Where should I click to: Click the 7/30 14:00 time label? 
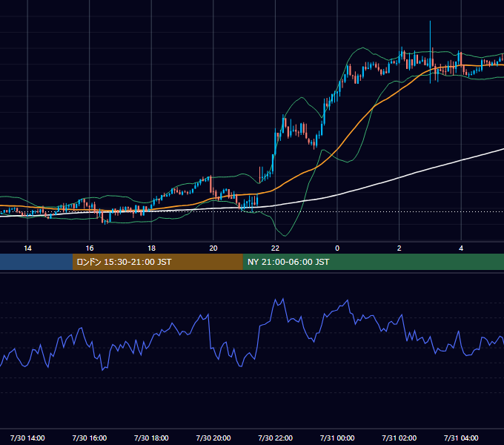pyautogui.click(x=27, y=438)
